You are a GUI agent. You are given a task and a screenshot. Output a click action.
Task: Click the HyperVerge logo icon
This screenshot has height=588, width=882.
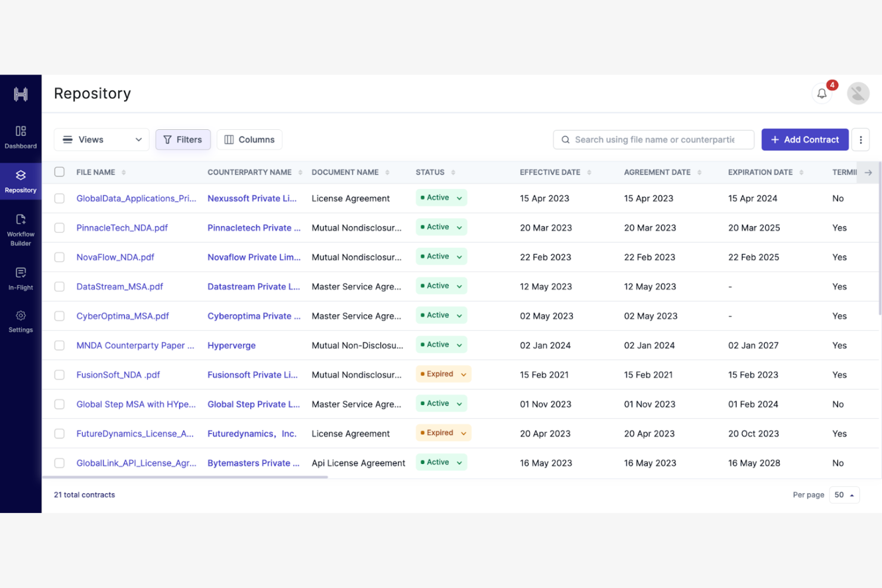[21, 94]
